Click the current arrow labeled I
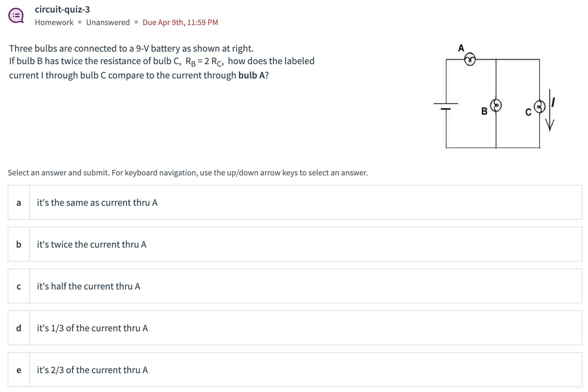This screenshot has height=392, width=588. pyautogui.click(x=551, y=112)
